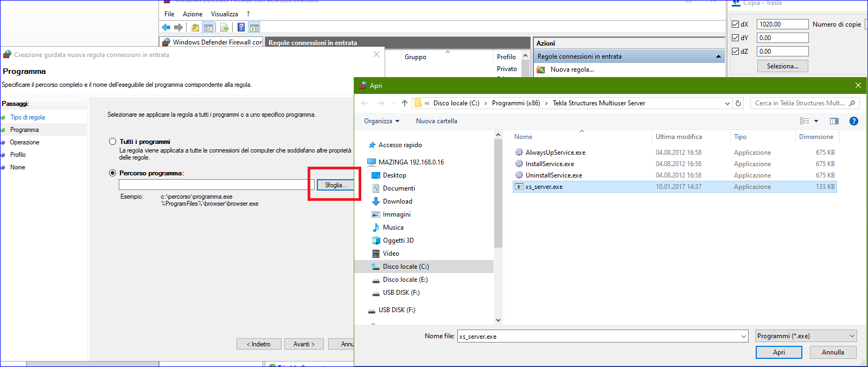
Task: Click the up one level folder icon
Action: tap(195, 28)
